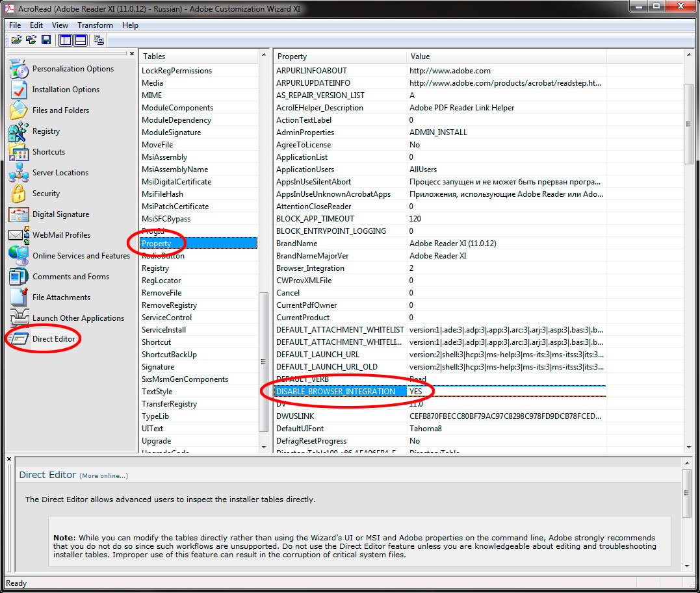Open the Transform menu

coord(95,25)
